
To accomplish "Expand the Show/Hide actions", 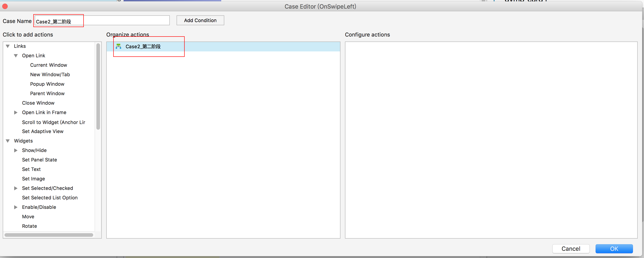I will pyautogui.click(x=16, y=150).
